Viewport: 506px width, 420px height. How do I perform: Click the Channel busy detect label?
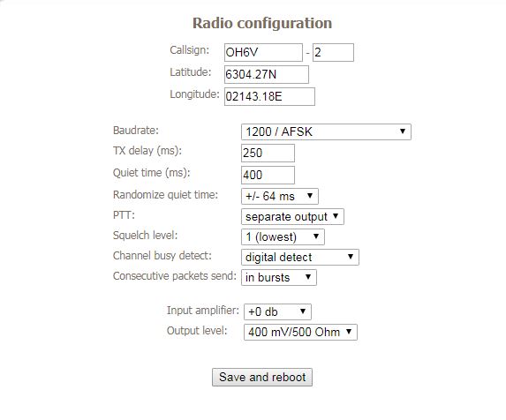pyautogui.click(x=162, y=256)
